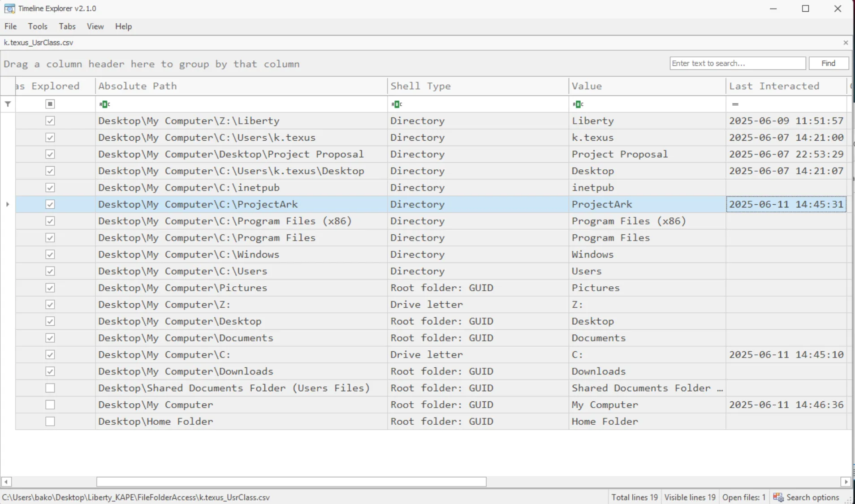The height and width of the screenshot is (504, 855).
Task: Toggle checkbox for the ProjectArk row
Action: click(x=50, y=204)
